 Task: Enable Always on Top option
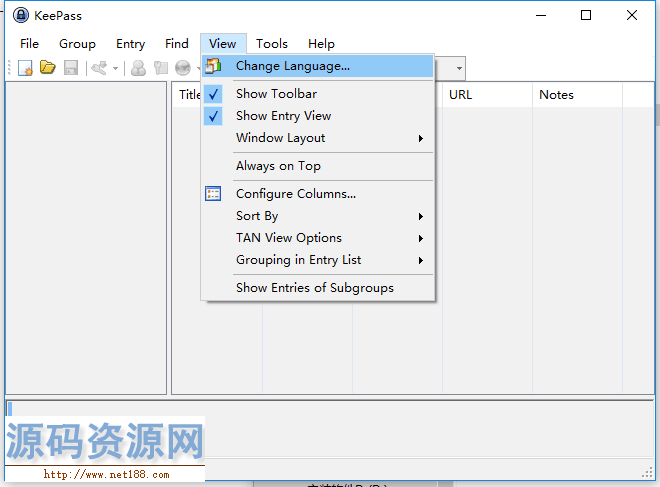(x=278, y=166)
